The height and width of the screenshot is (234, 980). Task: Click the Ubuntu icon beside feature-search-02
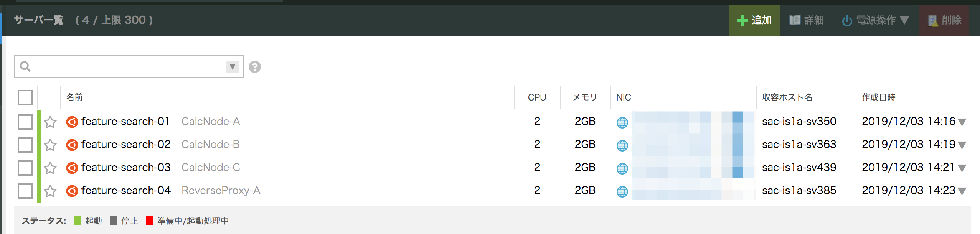point(72,145)
